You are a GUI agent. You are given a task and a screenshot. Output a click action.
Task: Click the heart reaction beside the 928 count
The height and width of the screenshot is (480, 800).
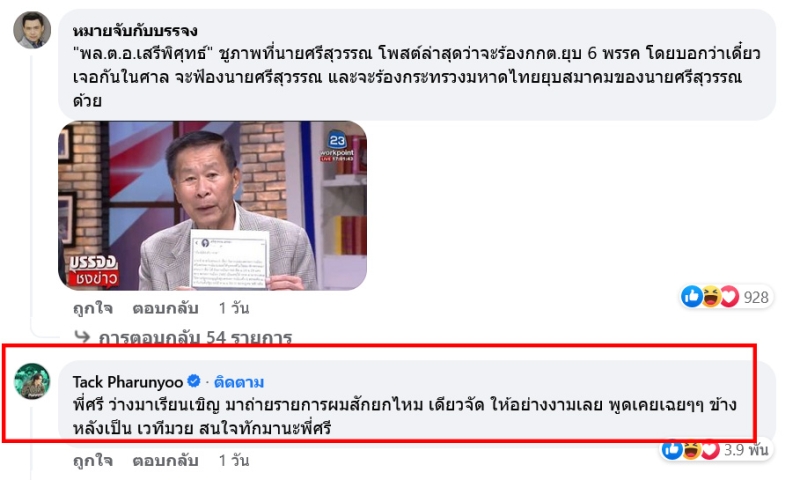click(730, 297)
